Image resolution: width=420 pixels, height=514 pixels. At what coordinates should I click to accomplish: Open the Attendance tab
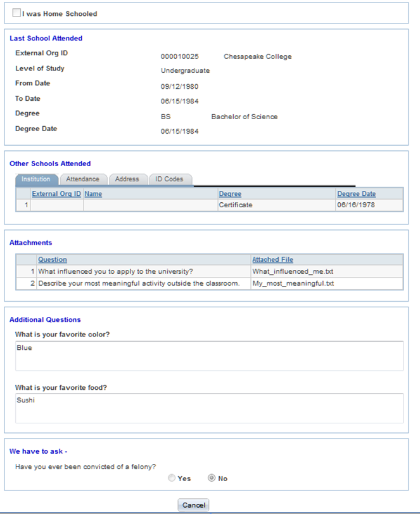pos(84,179)
